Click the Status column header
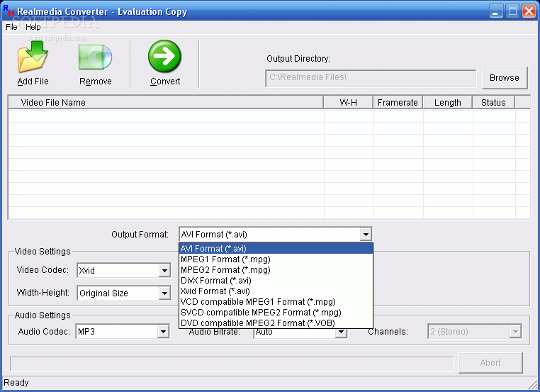Screen dimensions: 540x392 click(493, 102)
